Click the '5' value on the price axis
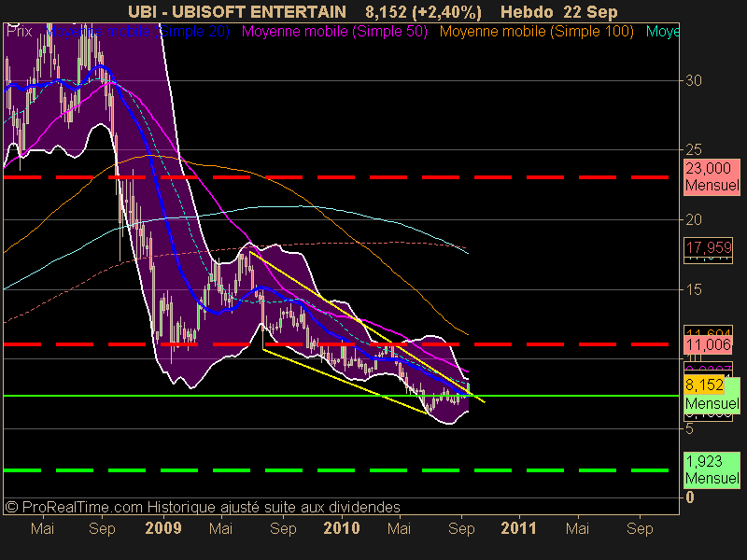 click(x=689, y=429)
